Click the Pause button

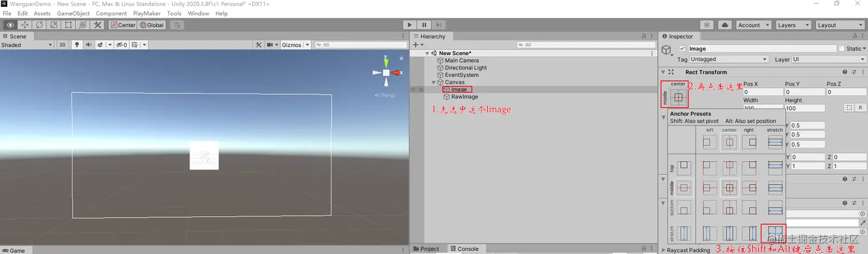(x=424, y=25)
